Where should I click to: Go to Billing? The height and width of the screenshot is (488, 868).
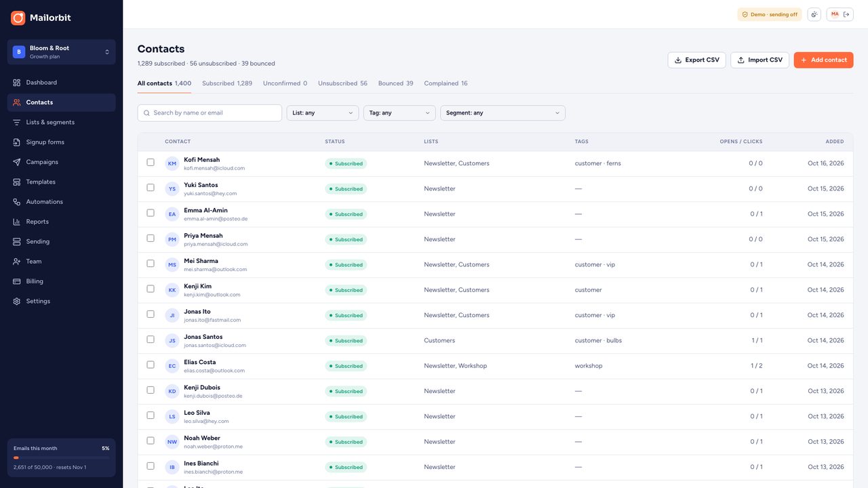[x=61, y=281]
